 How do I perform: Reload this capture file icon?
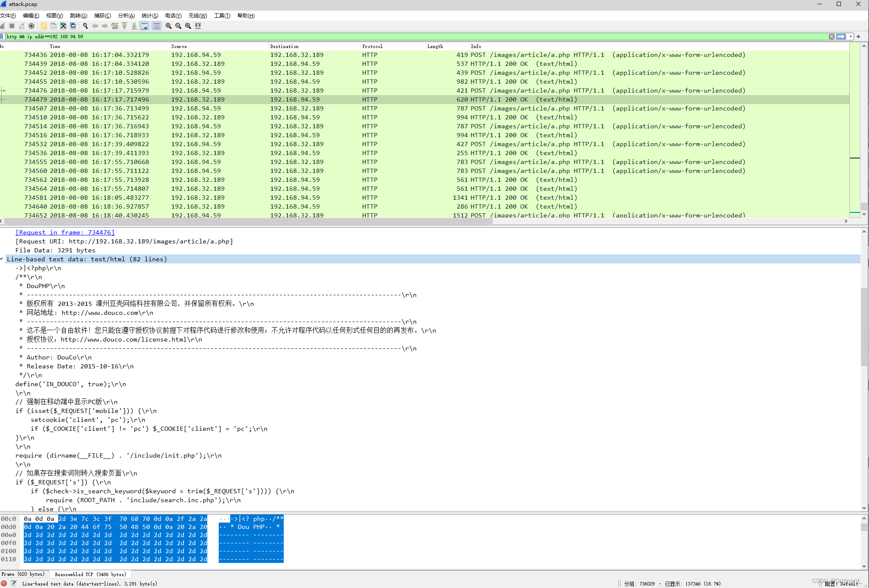pyautogui.click(x=73, y=26)
